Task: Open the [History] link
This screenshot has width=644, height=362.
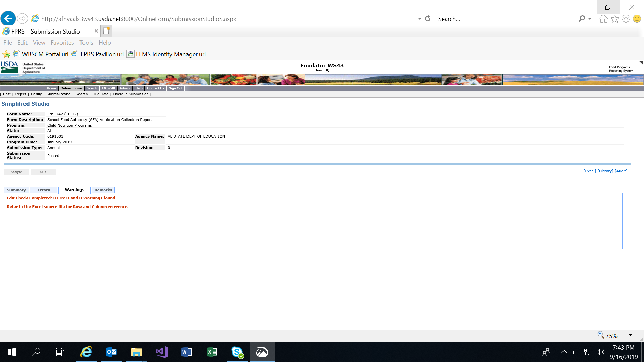Action: point(605,171)
